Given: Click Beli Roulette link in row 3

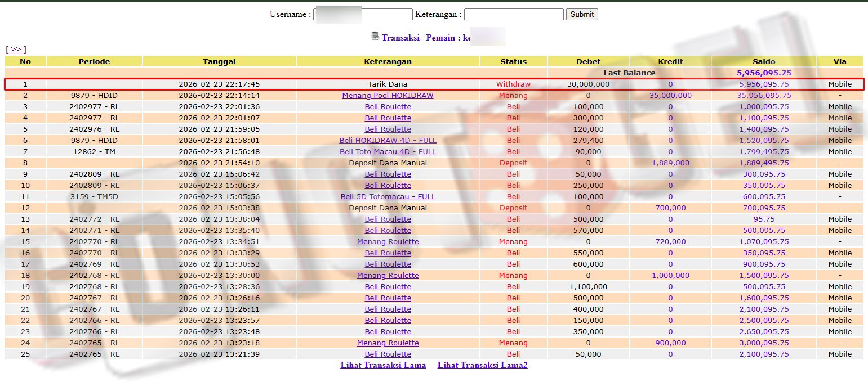Looking at the screenshot, I should (388, 107).
